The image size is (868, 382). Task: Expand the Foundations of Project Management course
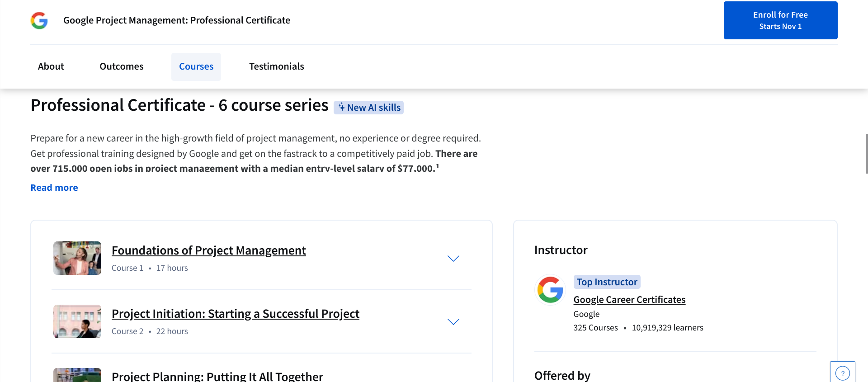coord(453,259)
